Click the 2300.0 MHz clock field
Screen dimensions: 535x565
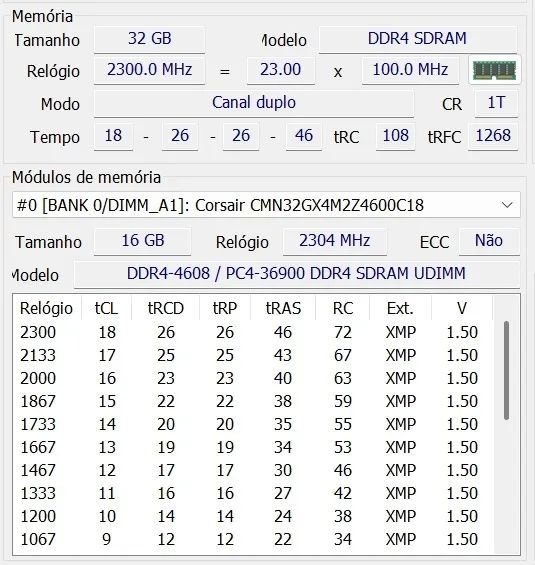click(150, 70)
